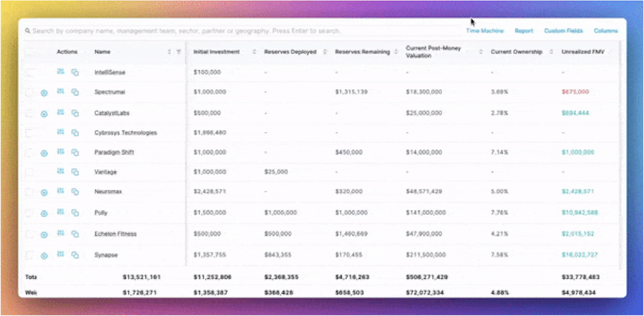Click the copy icon for Echelon Fitness

coord(74,234)
